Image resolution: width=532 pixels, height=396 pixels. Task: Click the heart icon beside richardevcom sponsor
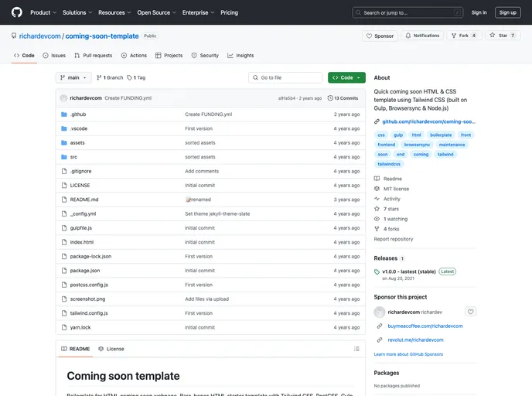[471, 312]
